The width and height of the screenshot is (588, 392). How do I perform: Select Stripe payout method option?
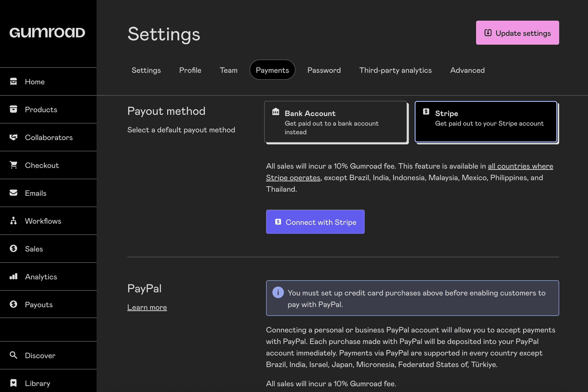tap(486, 122)
